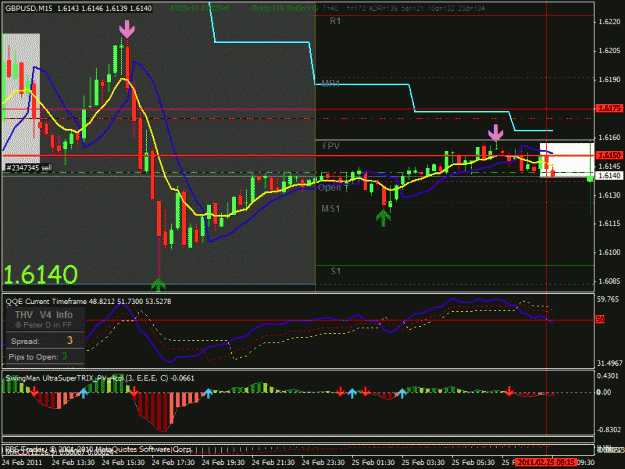Click the 1.6160 price scale value

point(609,137)
